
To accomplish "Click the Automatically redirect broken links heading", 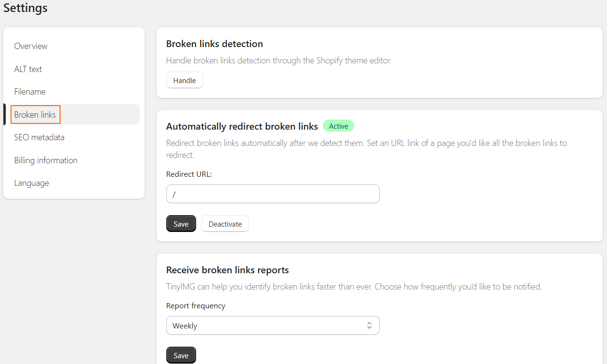I will click(242, 126).
